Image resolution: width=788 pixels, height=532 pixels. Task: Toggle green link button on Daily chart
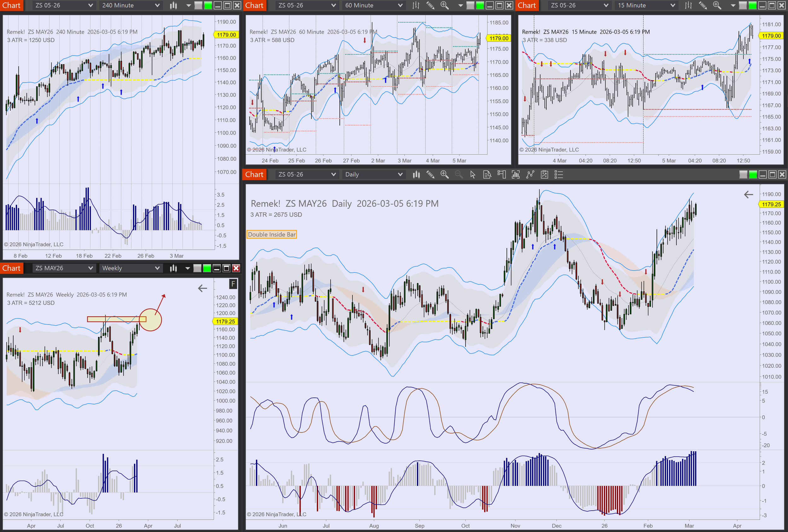pos(753,175)
